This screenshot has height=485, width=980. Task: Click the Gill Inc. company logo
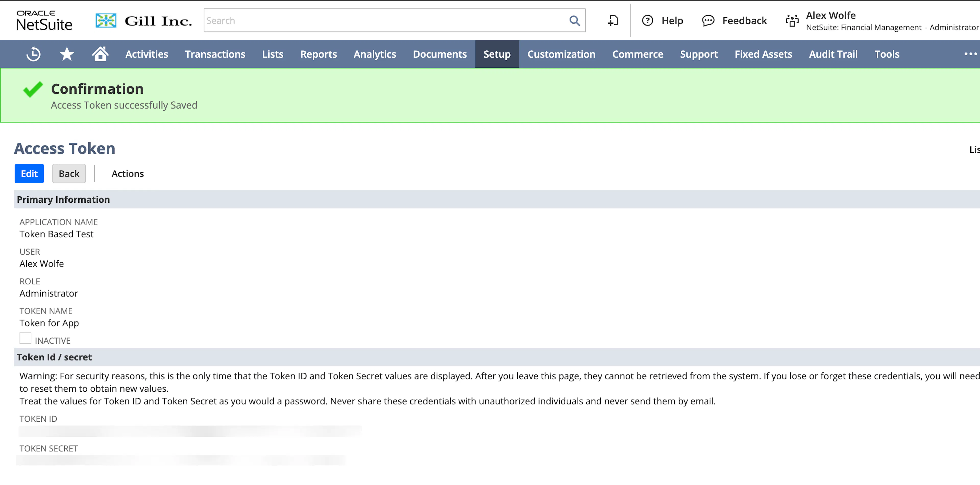(144, 20)
